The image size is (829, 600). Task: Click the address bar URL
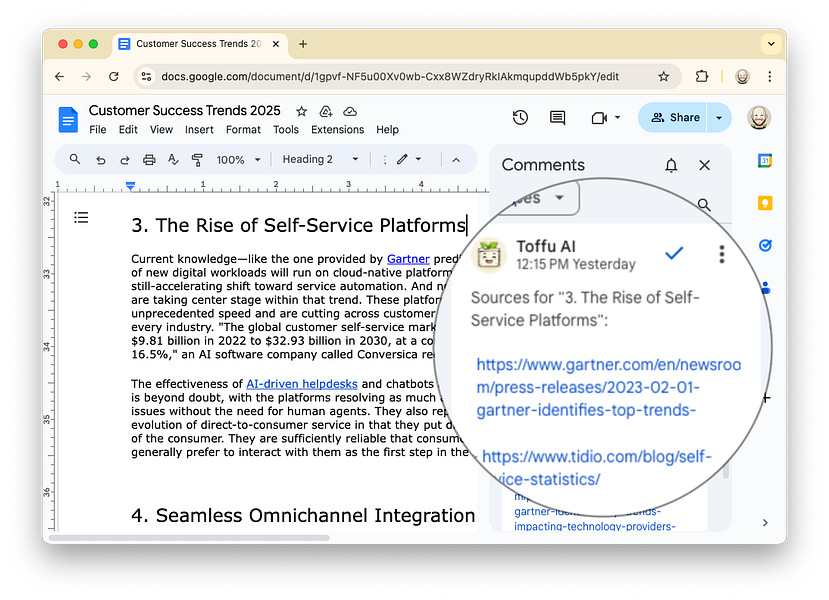click(x=390, y=77)
